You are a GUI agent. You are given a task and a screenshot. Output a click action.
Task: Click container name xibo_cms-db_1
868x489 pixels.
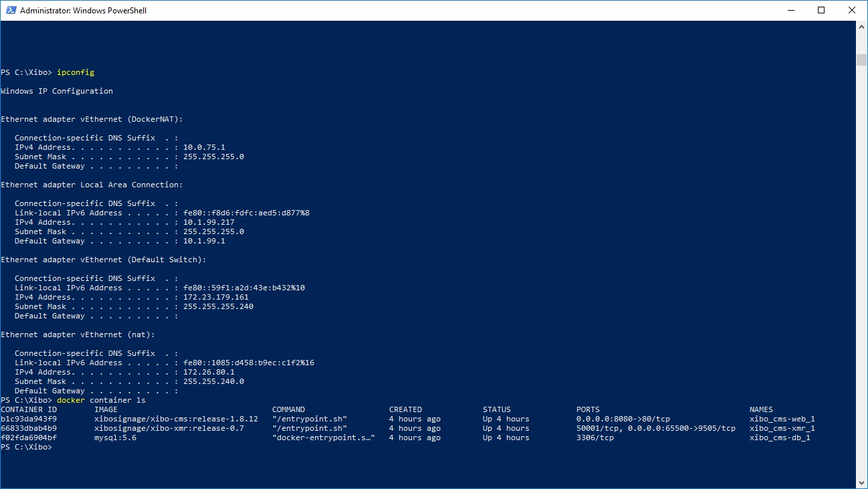(780, 437)
